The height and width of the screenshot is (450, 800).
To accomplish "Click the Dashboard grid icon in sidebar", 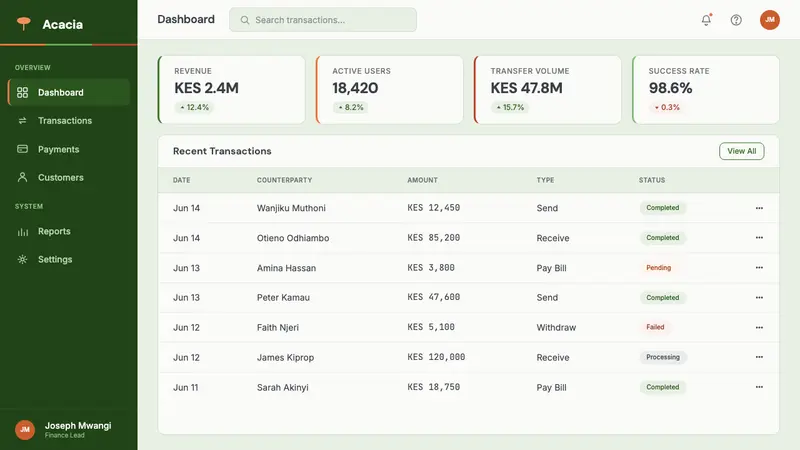I will click(22, 92).
